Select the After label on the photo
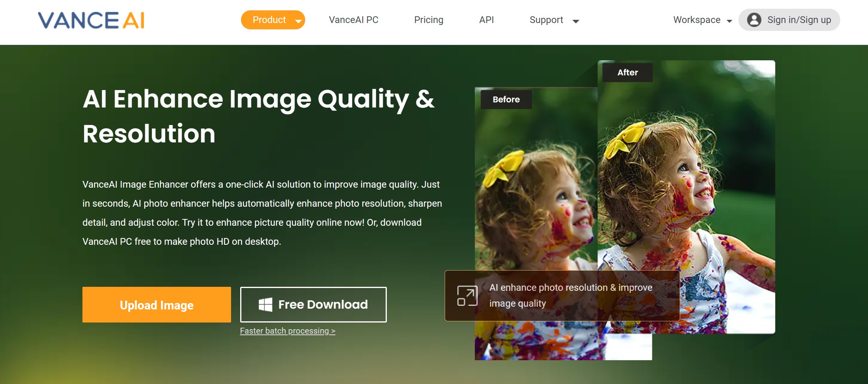 tap(628, 72)
